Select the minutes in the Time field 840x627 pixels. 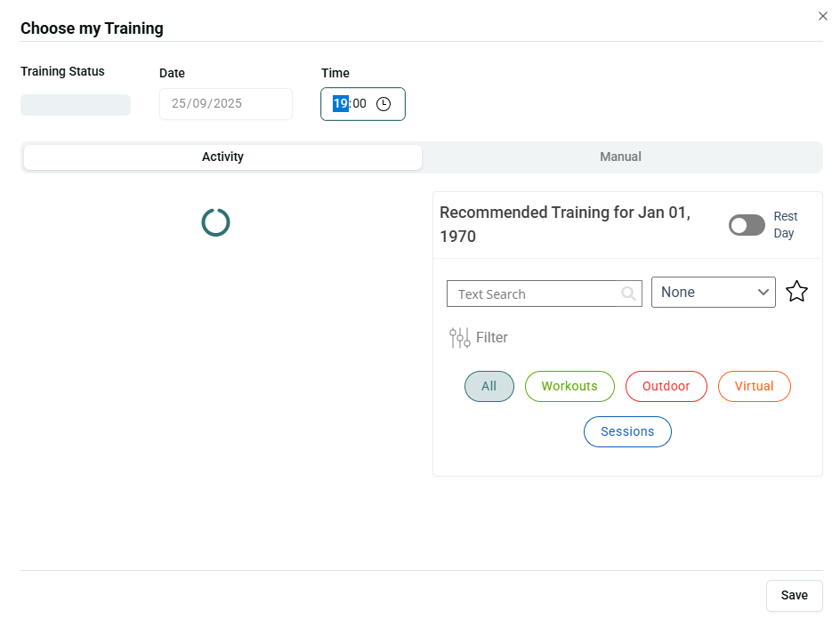359,104
